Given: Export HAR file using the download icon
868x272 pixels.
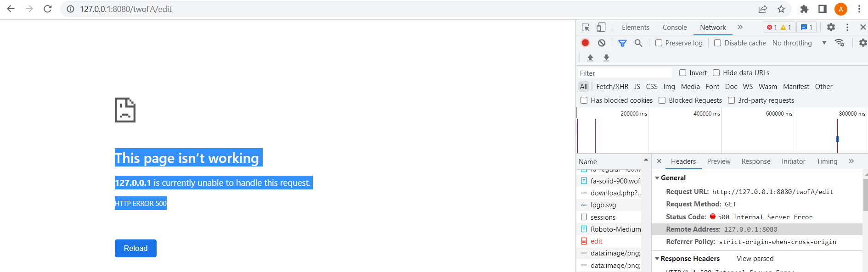Looking at the screenshot, I should pyautogui.click(x=606, y=58).
